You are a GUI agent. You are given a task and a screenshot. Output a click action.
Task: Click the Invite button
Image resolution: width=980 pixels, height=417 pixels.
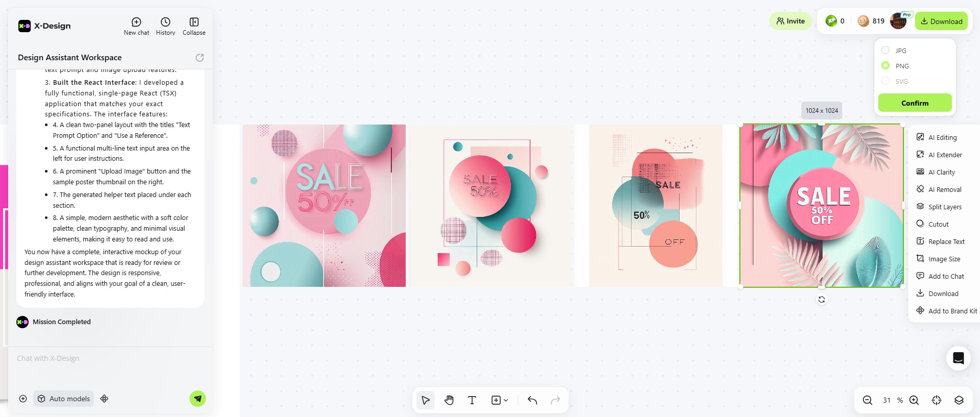[790, 21]
